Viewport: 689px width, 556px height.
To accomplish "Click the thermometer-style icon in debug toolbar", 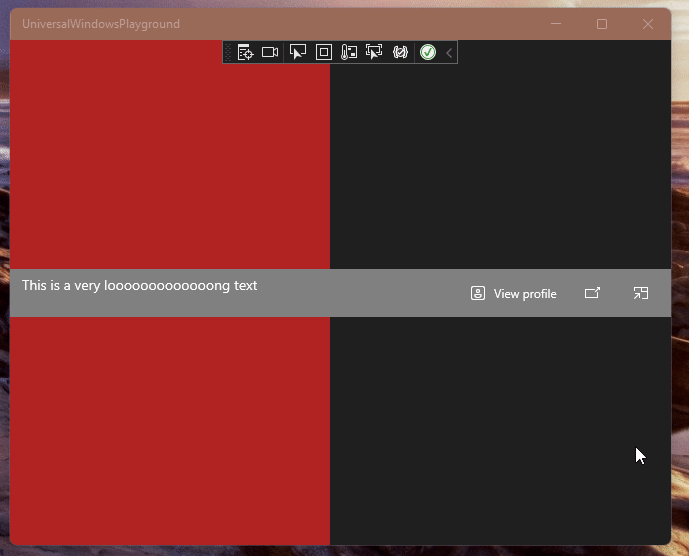I will [349, 52].
